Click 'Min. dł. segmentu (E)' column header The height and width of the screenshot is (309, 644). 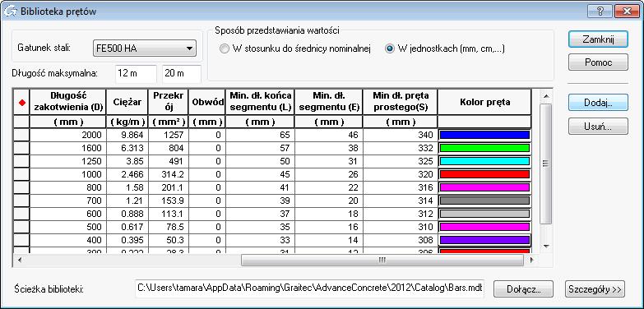pos(328,102)
